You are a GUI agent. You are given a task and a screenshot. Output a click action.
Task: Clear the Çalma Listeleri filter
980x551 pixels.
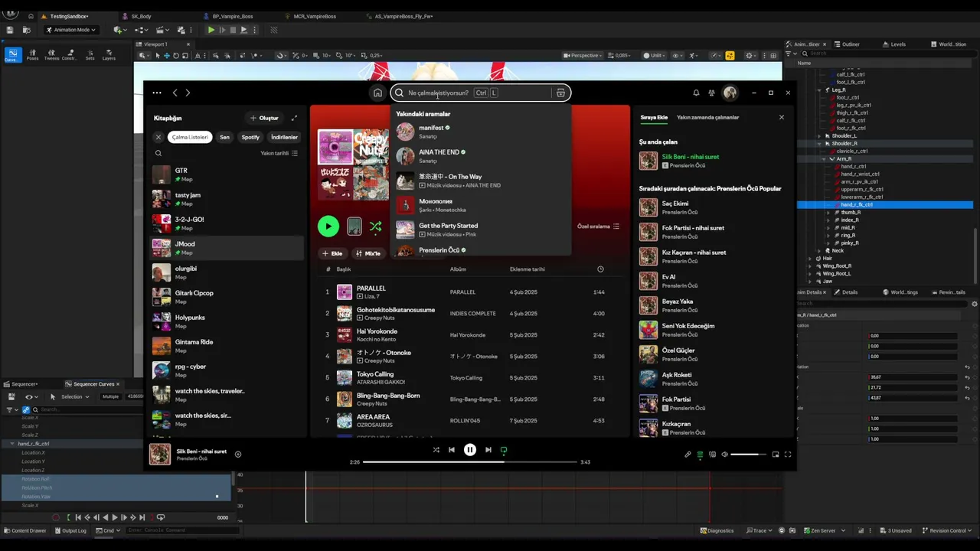click(158, 137)
